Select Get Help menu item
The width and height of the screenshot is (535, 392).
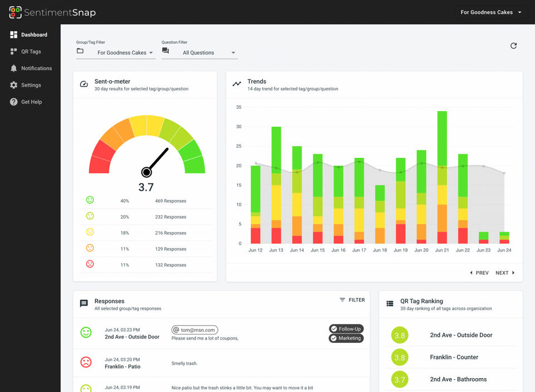click(30, 101)
